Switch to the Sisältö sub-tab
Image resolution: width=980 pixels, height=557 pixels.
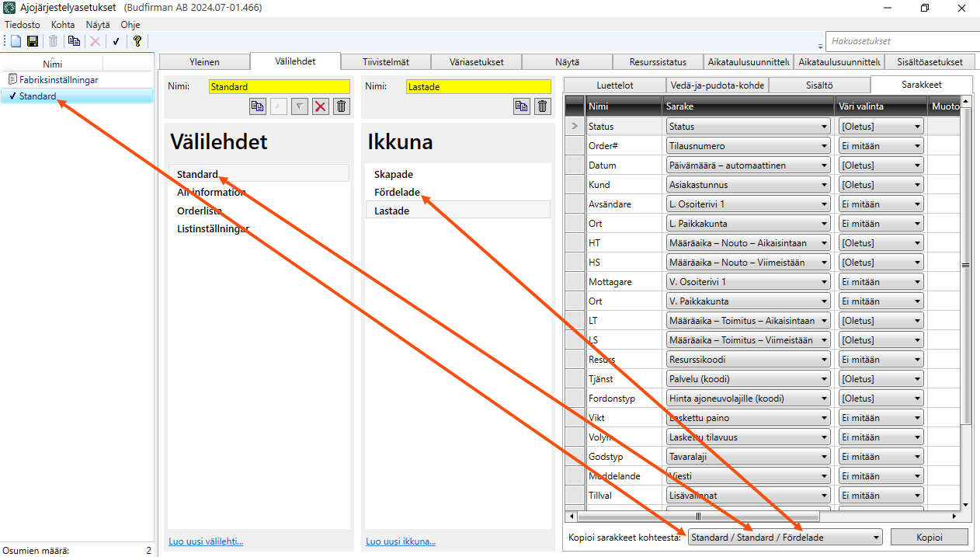[x=819, y=85]
